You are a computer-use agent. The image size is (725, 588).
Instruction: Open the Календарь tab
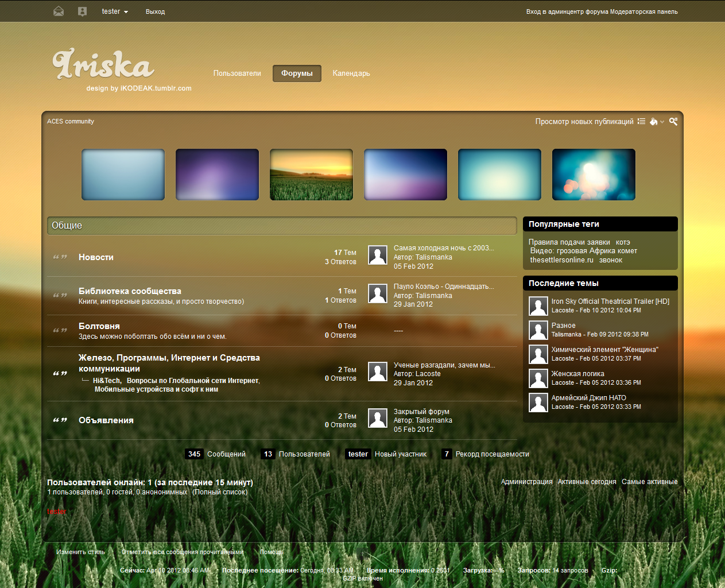pyautogui.click(x=351, y=73)
